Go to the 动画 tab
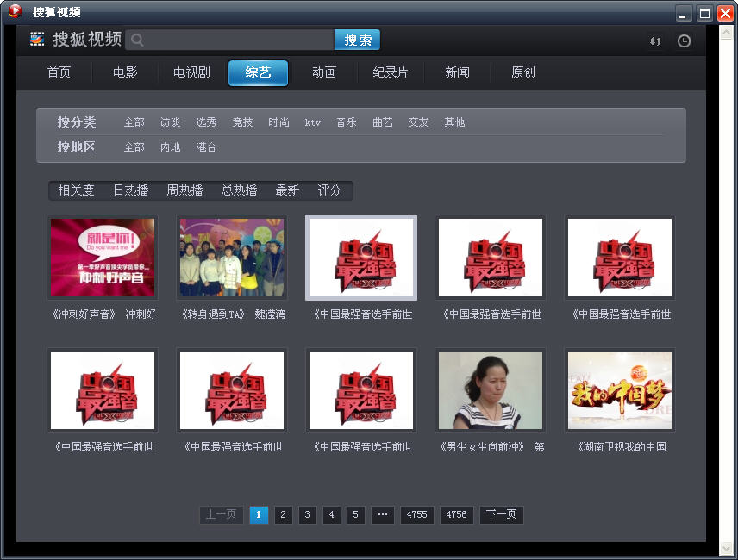This screenshot has height=560, width=738. click(x=324, y=72)
